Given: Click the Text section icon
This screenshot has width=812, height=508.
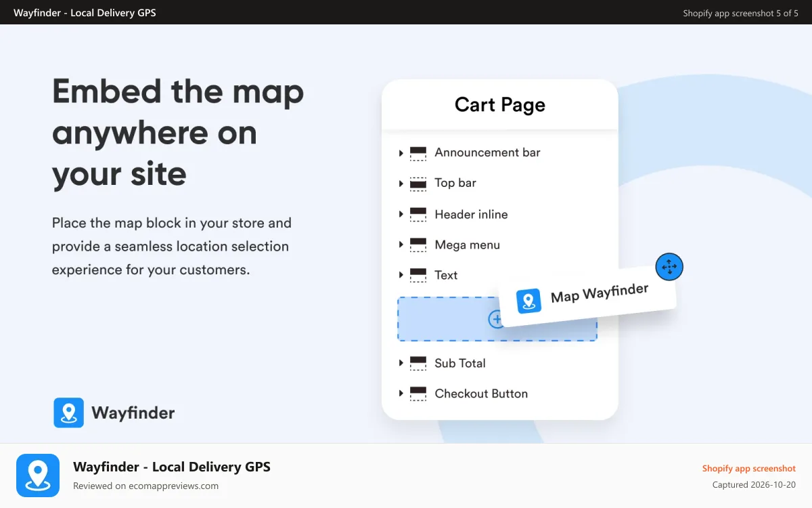Looking at the screenshot, I should (x=418, y=275).
